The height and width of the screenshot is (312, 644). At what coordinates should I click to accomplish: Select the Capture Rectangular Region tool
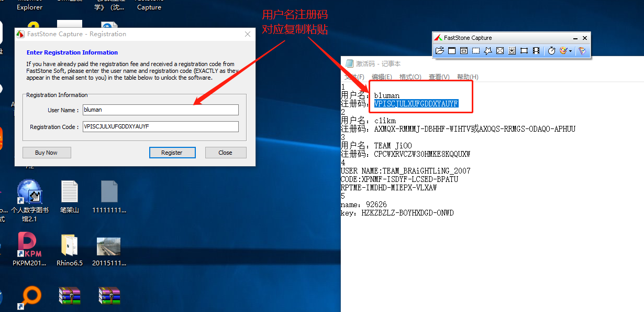[x=475, y=50]
